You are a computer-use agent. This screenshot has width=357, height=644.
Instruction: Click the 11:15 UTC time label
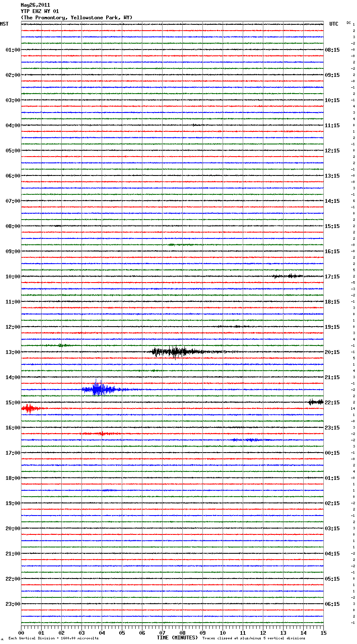(332, 126)
